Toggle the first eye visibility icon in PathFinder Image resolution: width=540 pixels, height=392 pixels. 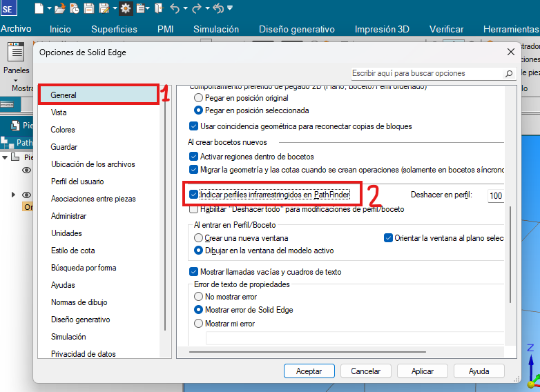coord(28,170)
